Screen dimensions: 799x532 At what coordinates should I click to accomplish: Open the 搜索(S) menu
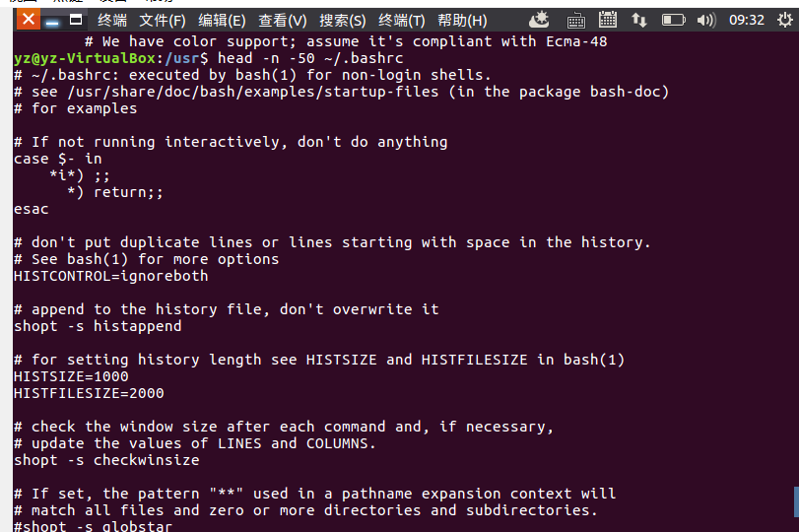click(x=342, y=20)
